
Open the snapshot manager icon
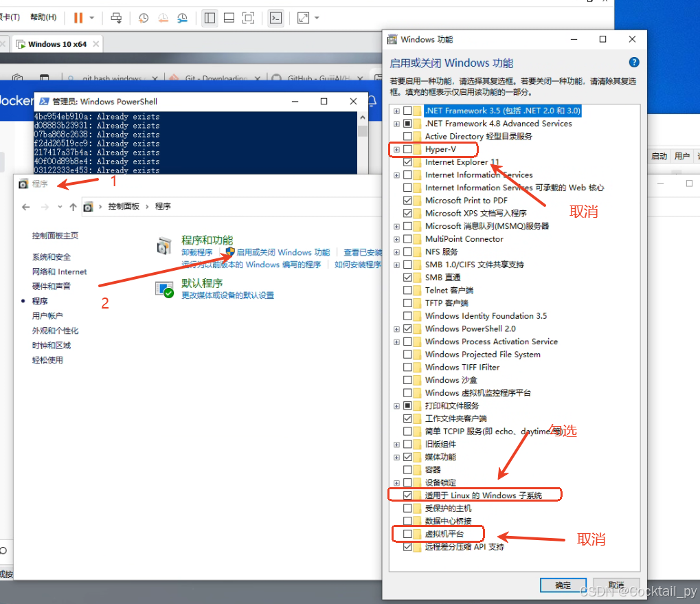(182, 18)
